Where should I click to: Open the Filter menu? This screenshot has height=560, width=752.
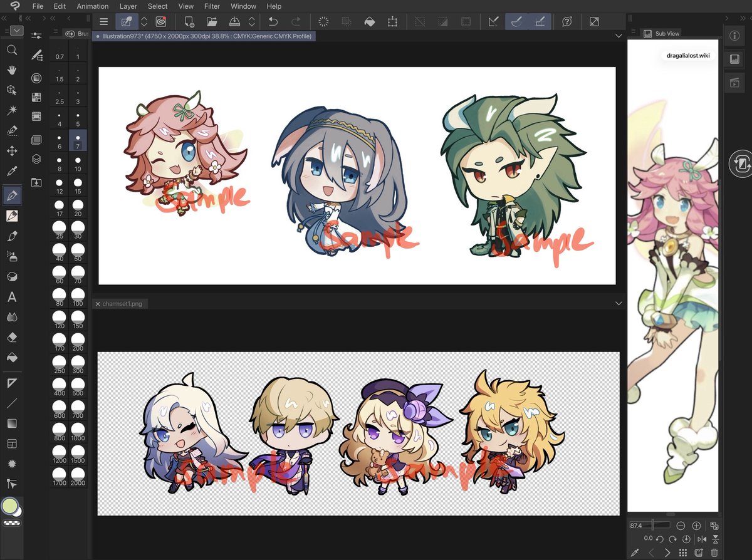[x=212, y=6]
